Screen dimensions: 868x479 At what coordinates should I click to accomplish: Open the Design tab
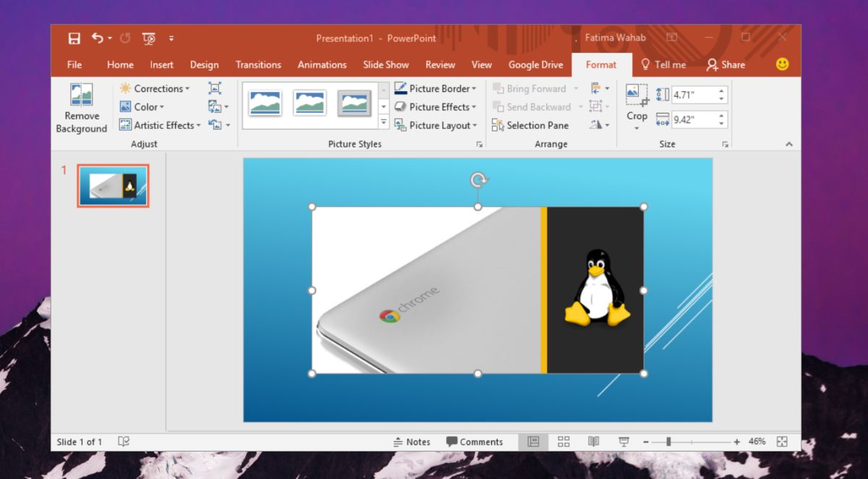pos(204,64)
